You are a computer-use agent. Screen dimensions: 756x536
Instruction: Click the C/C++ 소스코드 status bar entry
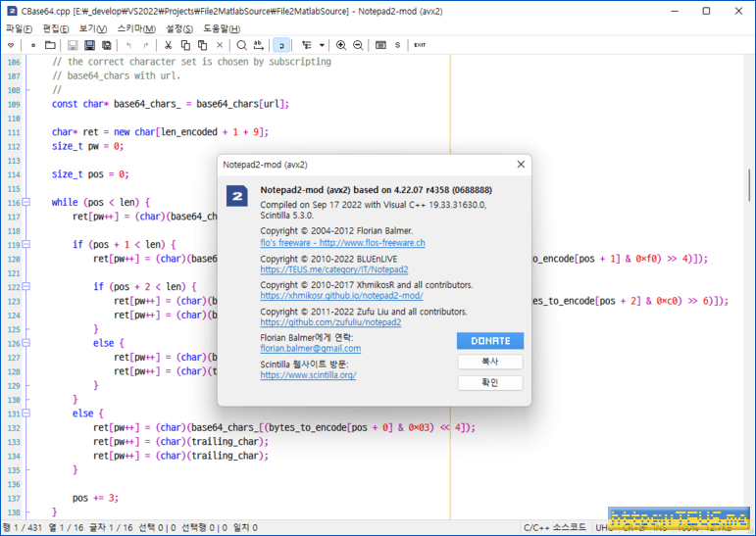554,528
